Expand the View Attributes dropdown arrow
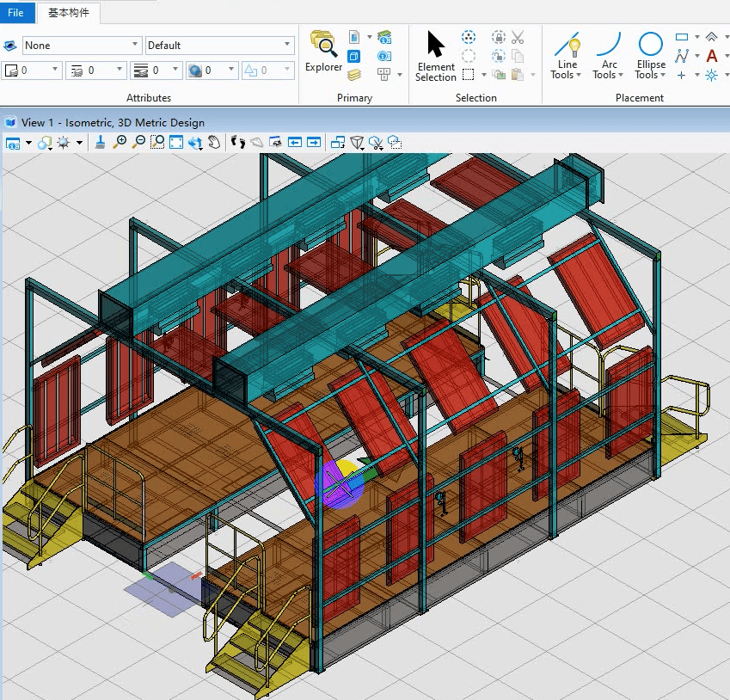The width and height of the screenshot is (730, 700). click(x=28, y=143)
